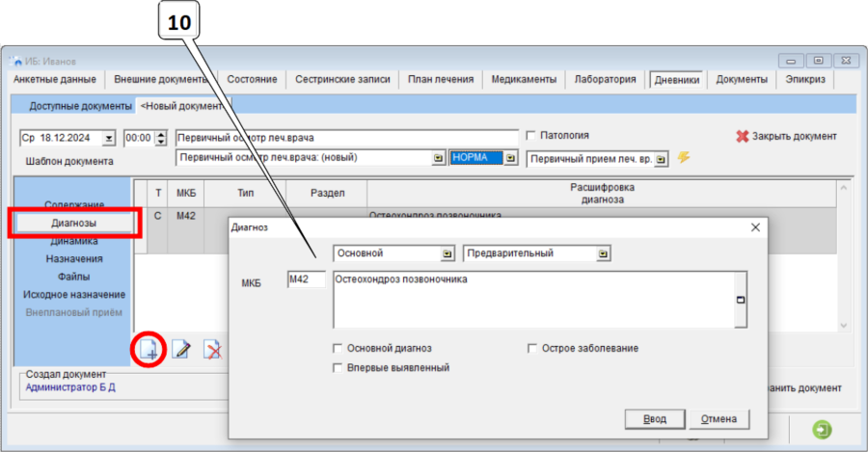Image resolution: width=868 pixels, height=452 pixels.
Task: Click the small square button beside diagnosis text
Action: [741, 299]
